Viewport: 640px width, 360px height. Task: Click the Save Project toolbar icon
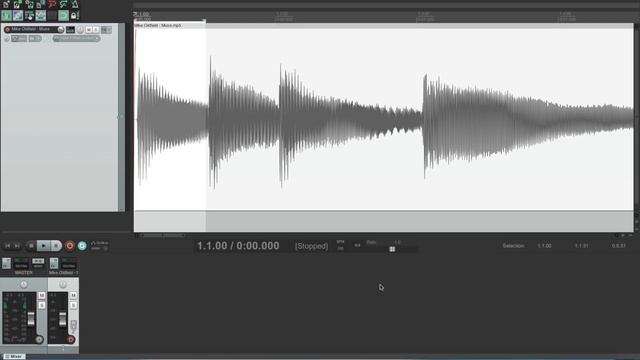coord(30,5)
